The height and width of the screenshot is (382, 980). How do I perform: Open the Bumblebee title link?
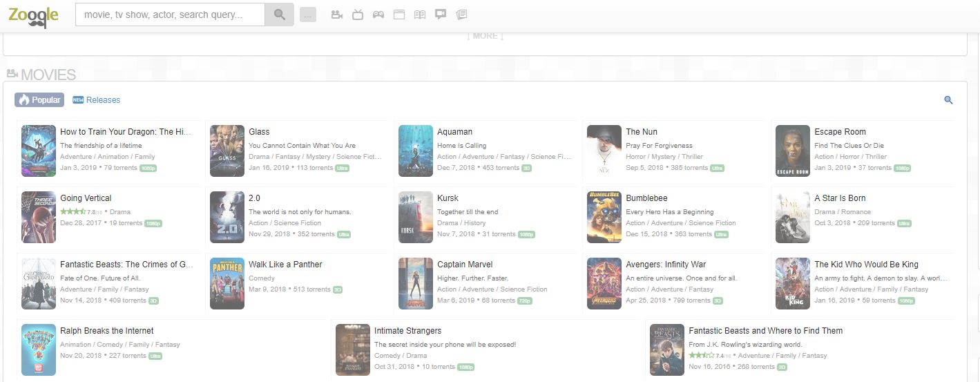click(646, 198)
